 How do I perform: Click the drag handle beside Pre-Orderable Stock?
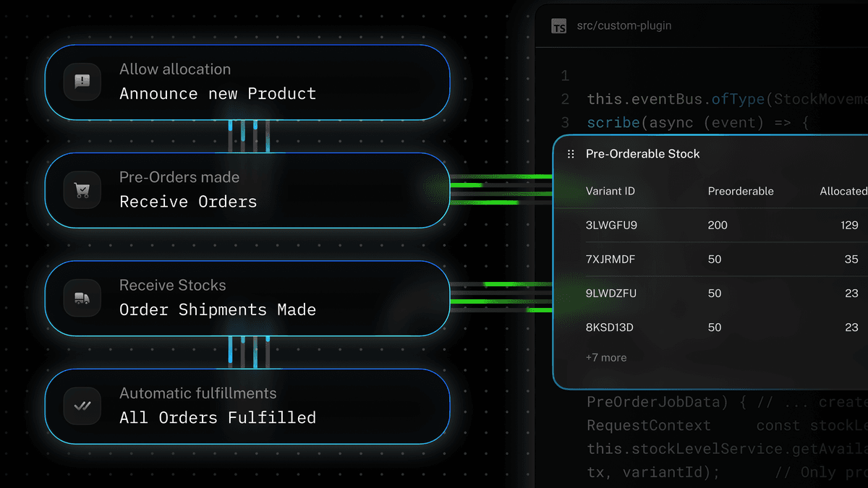(571, 154)
